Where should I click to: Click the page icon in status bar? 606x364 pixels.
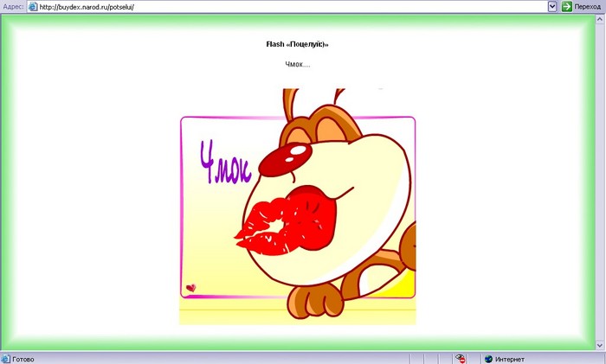click(x=6, y=359)
